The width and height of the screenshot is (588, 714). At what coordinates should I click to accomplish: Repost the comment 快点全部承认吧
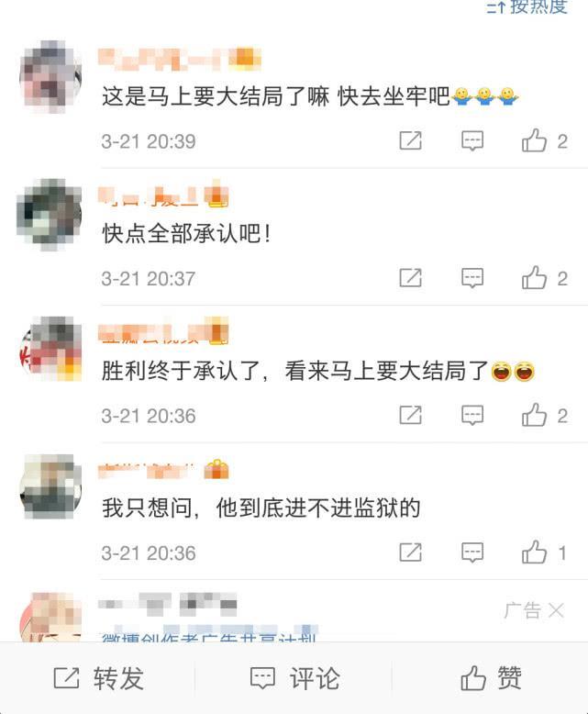coord(411,278)
